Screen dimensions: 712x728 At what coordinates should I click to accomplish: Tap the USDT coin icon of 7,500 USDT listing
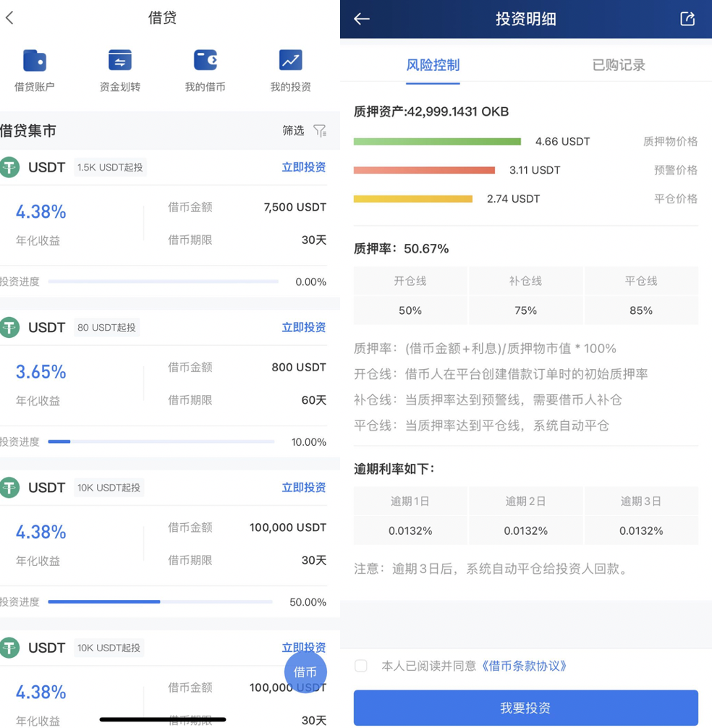pos(10,167)
